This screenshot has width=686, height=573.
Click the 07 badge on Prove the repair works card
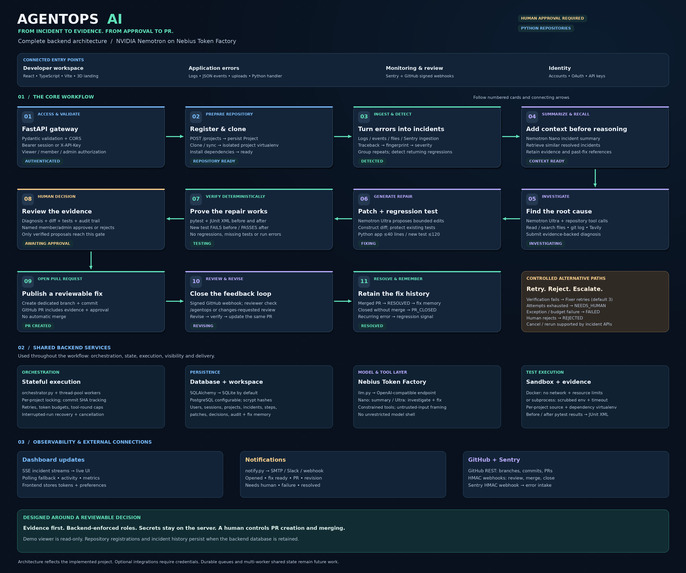(196, 199)
